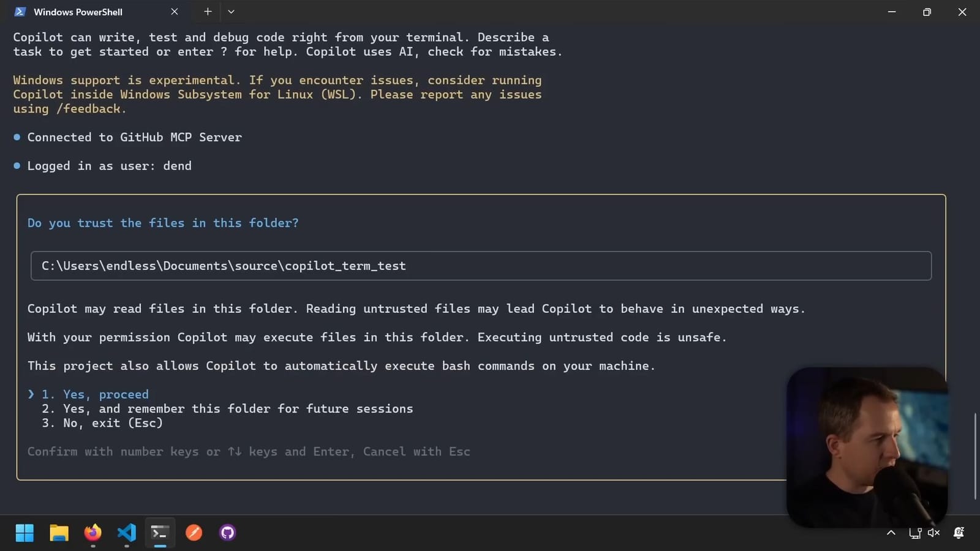Open a new terminal tab with plus
Screen dimensions: 980x551
pos(208,12)
